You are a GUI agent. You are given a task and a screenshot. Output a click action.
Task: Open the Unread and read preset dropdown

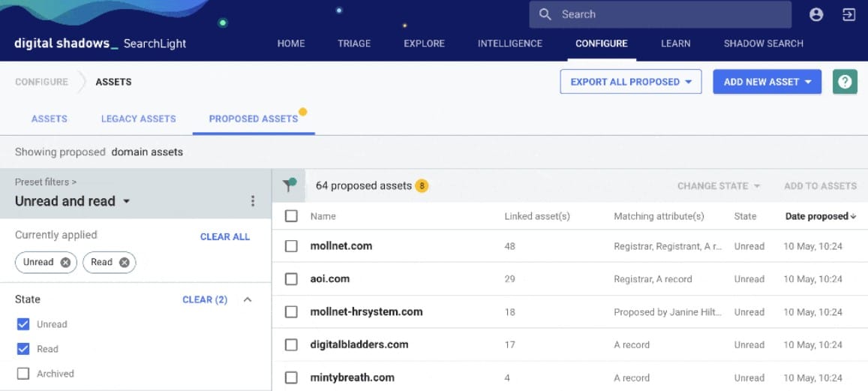pyautogui.click(x=73, y=201)
